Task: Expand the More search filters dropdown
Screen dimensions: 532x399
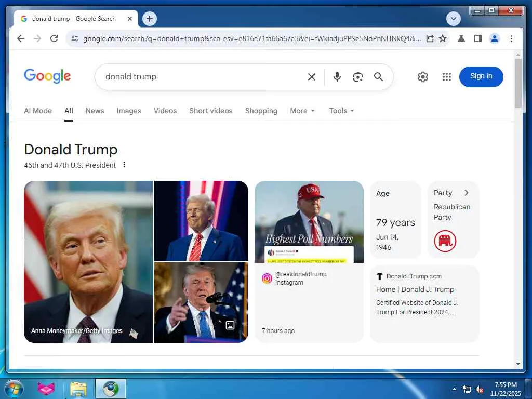Action: click(302, 111)
